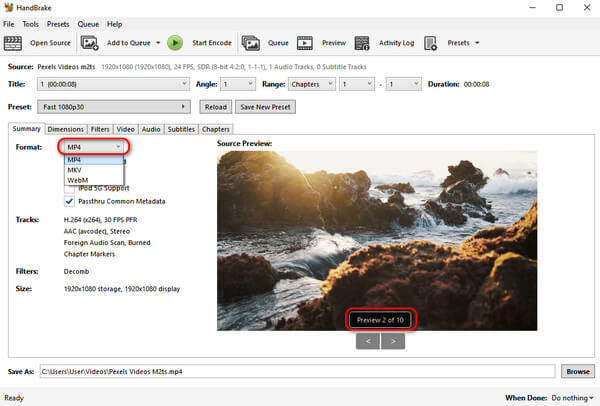The width and height of the screenshot is (600, 406).
Task: Click '1920x1080 storage, 1920x1080 display' text
Action: click(x=122, y=289)
